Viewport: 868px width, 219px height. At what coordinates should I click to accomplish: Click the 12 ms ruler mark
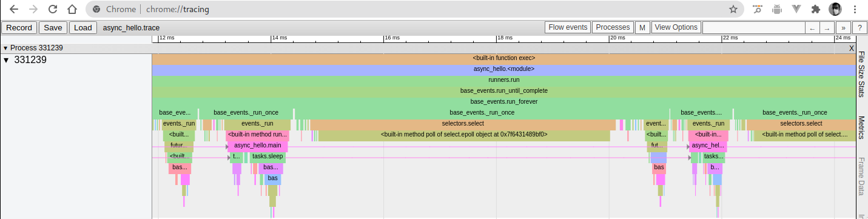point(167,38)
